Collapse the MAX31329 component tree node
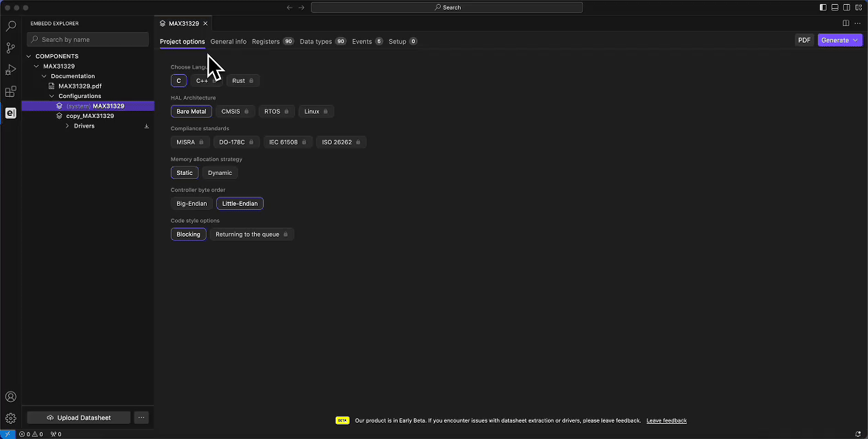This screenshot has width=868, height=439. point(36,67)
